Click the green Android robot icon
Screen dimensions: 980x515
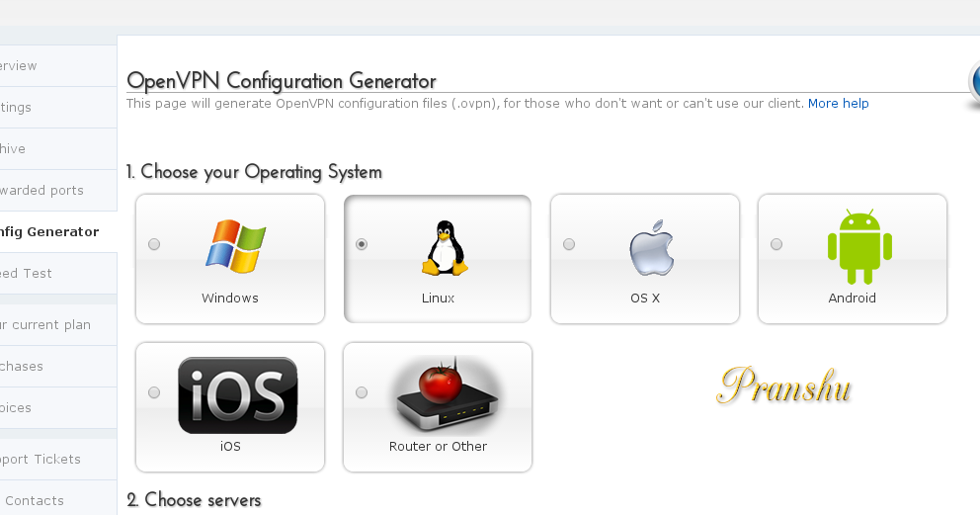pos(859,246)
